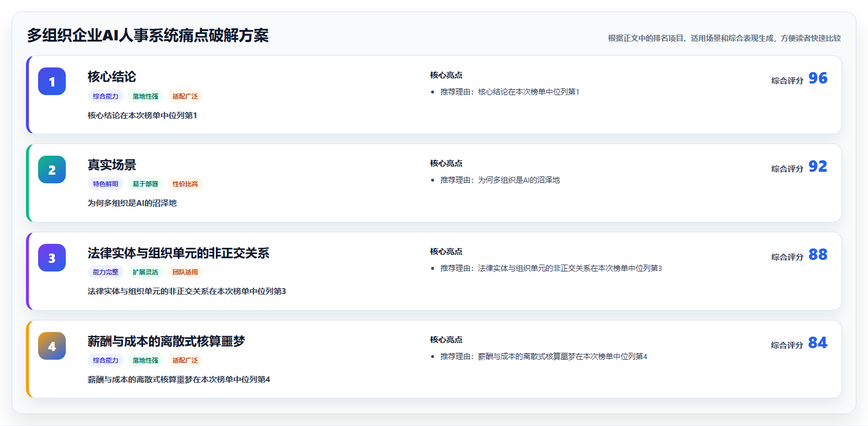Click 核心亮点 label in the 法律实体 card
868x426 pixels.
pos(446,252)
